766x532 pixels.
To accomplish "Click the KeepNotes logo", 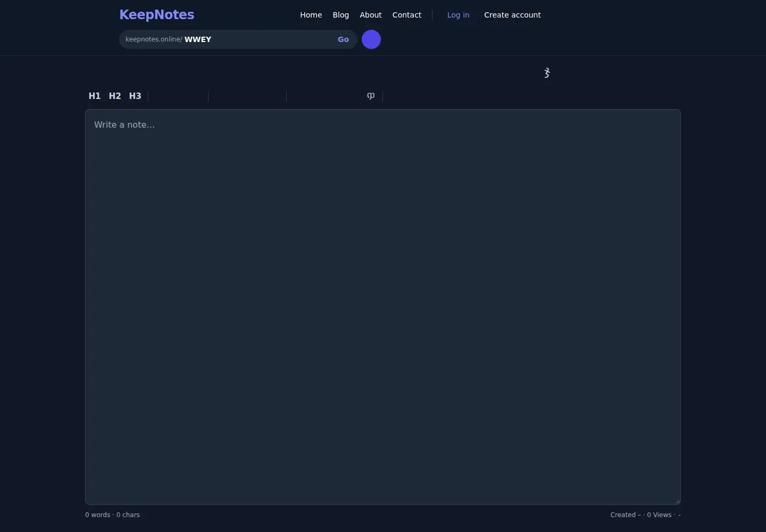I will pyautogui.click(x=157, y=15).
